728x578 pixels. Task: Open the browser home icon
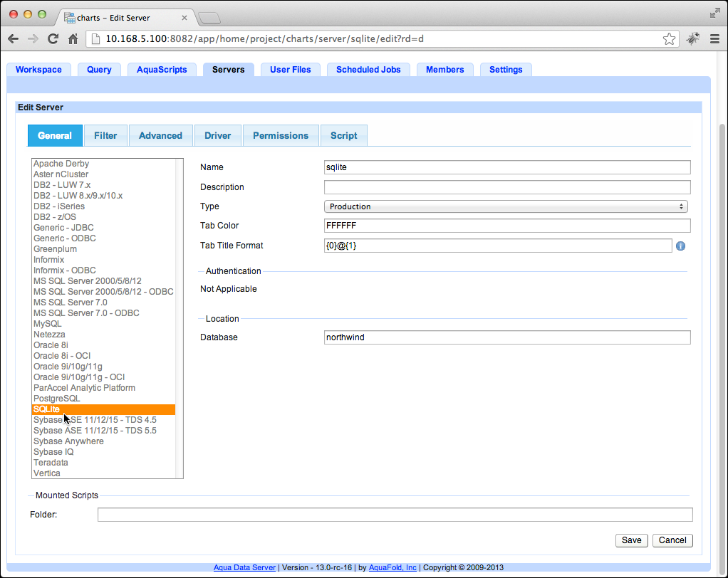click(73, 39)
